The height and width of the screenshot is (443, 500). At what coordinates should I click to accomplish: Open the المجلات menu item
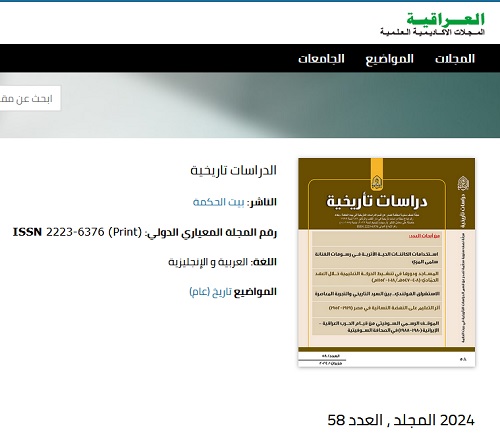[455, 59]
